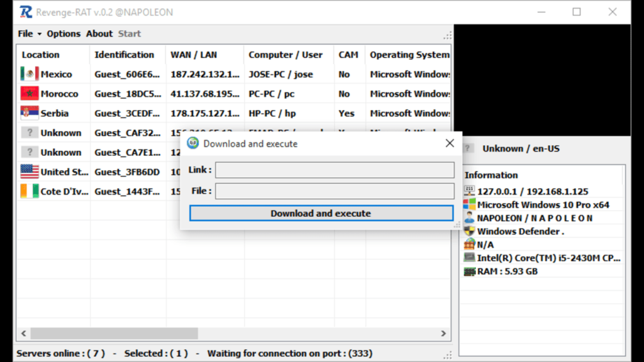
Task: Click the Waiting for connection on port status
Action: tap(289, 353)
